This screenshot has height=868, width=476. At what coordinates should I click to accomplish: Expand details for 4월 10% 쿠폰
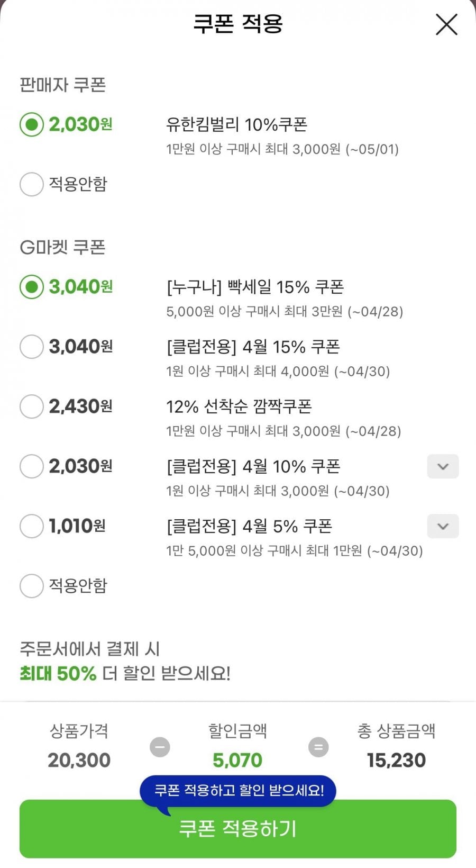coord(443,466)
